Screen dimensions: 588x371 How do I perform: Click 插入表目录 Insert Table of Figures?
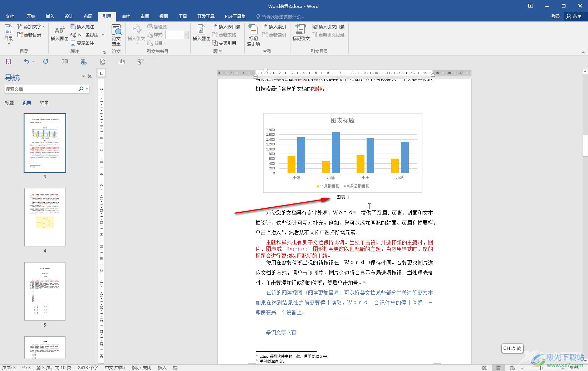226,26
